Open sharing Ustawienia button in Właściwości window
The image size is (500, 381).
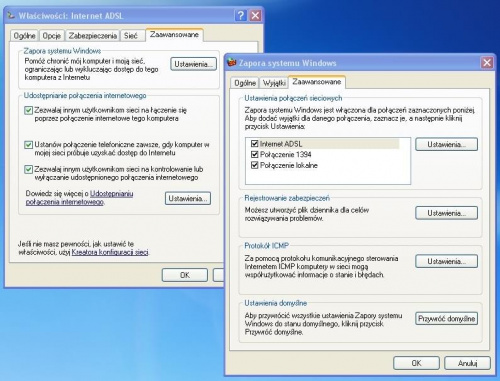(x=188, y=199)
